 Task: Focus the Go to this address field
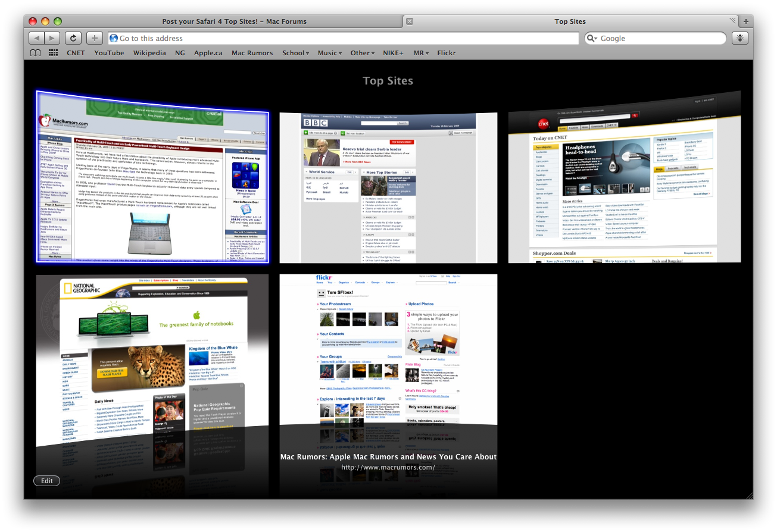click(343, 38)
